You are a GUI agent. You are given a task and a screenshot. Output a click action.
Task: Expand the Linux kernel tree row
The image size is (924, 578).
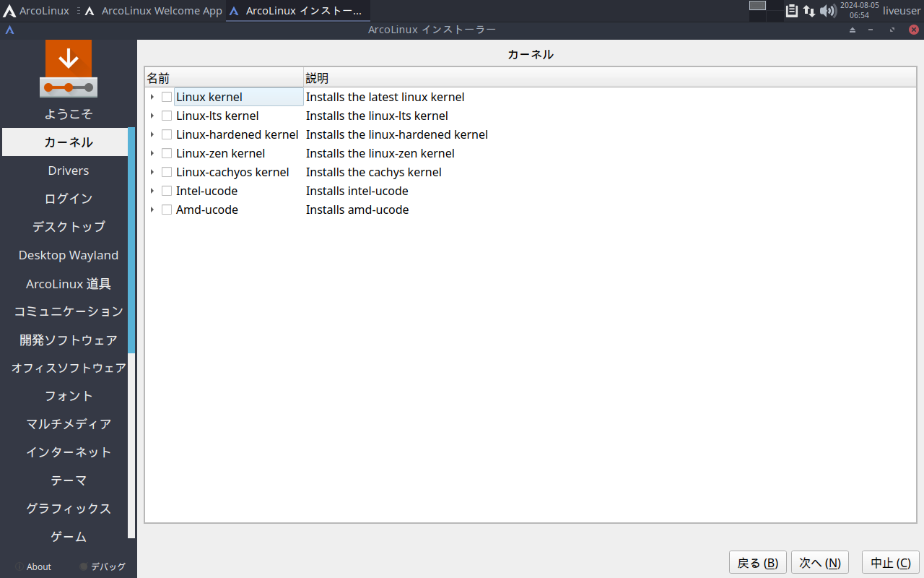pyautogui.click(x=152, y=97)
